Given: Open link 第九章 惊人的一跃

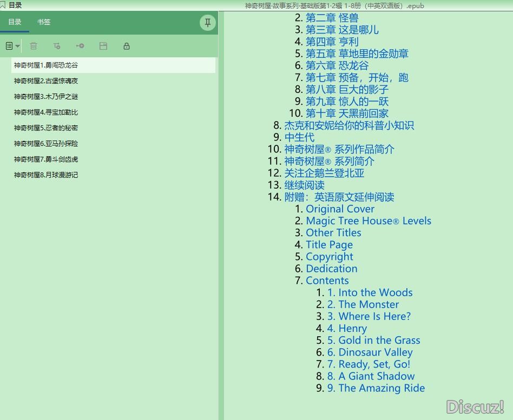Looking at the screenshot, I should (347, 101).
